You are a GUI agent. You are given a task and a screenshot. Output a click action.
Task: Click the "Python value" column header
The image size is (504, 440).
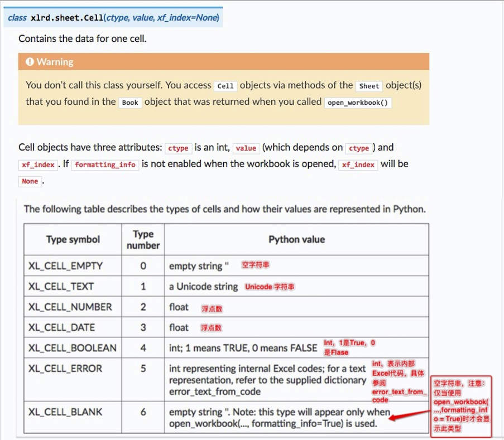point(296,240)
